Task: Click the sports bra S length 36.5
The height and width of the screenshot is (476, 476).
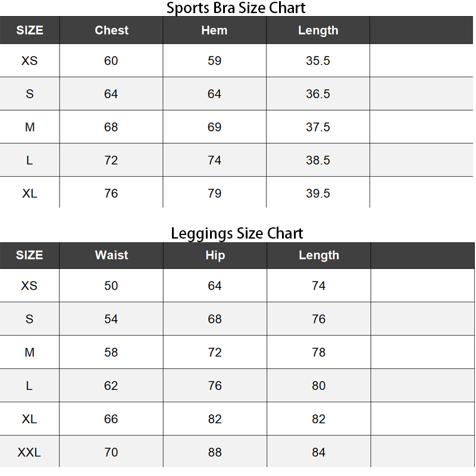Action: pos(318,94)
